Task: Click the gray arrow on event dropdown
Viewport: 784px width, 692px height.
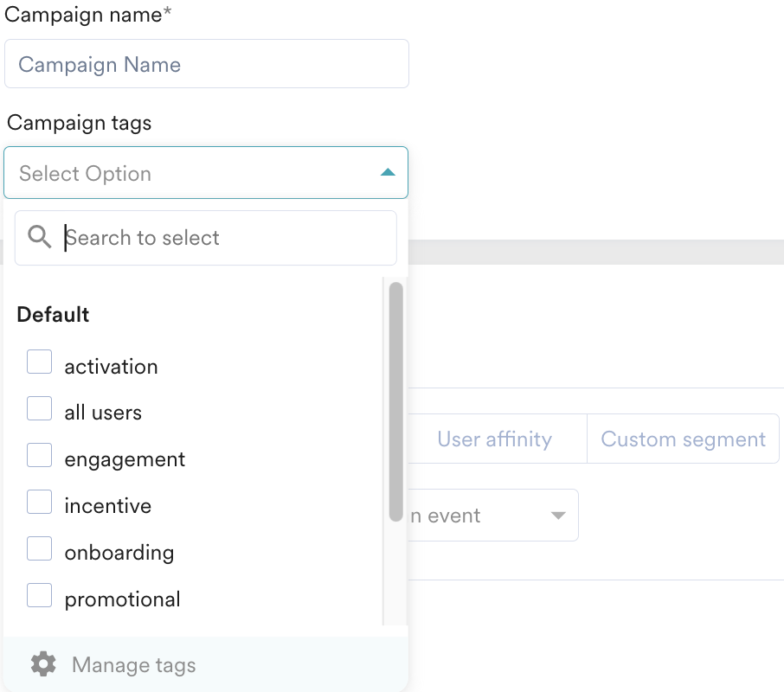Action: point(558,516)
